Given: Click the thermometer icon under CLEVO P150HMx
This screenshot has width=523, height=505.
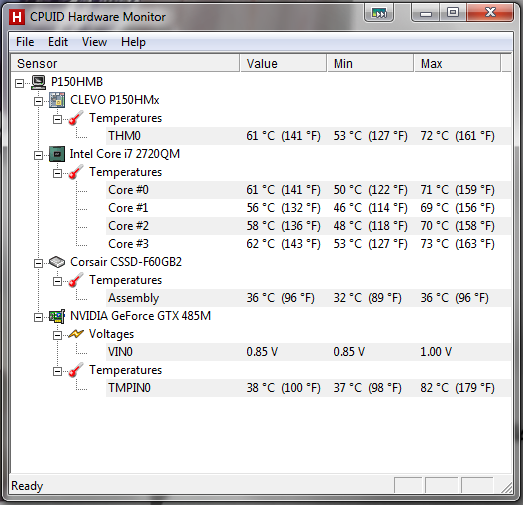Looking at the screenshot, I should click(x=76, y=118).
